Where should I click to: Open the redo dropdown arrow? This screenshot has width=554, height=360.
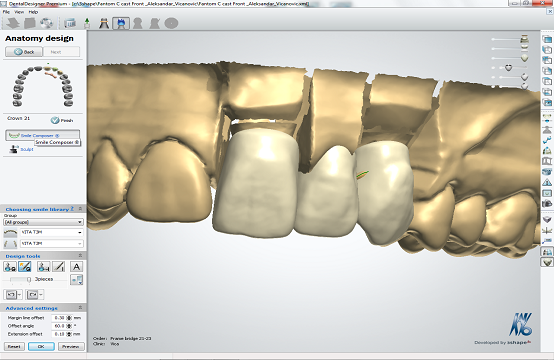pos(41,294)
